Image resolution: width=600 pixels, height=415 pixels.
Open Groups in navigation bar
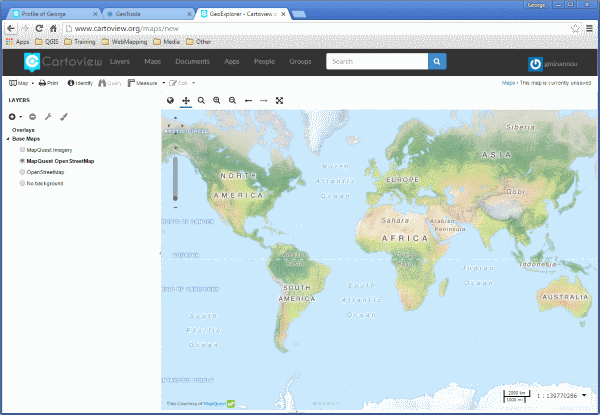(x=300, y=62)
